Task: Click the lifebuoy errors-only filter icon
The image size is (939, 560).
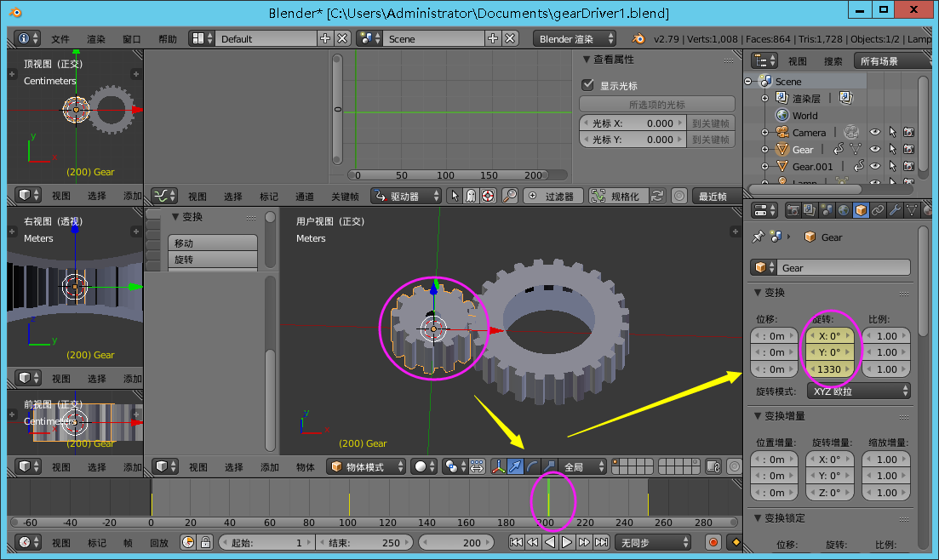Action: 488,196
